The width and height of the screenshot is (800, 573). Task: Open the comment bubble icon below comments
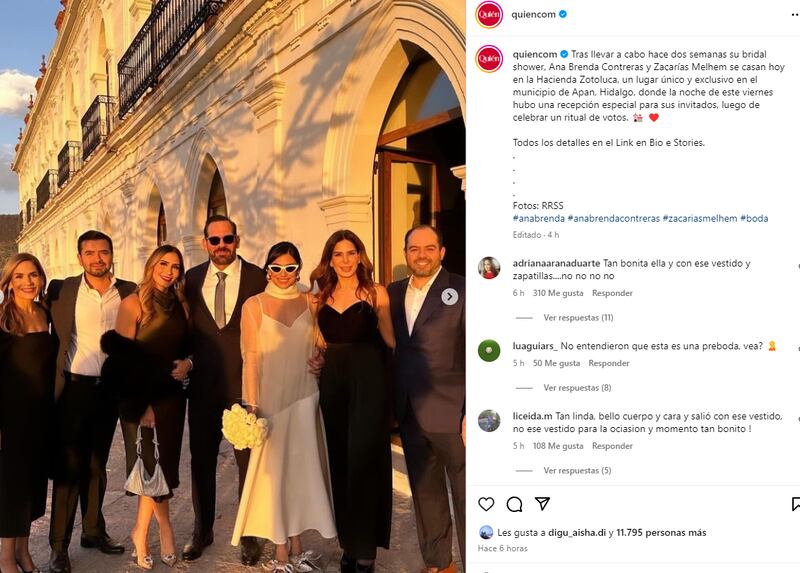[514, 504]
